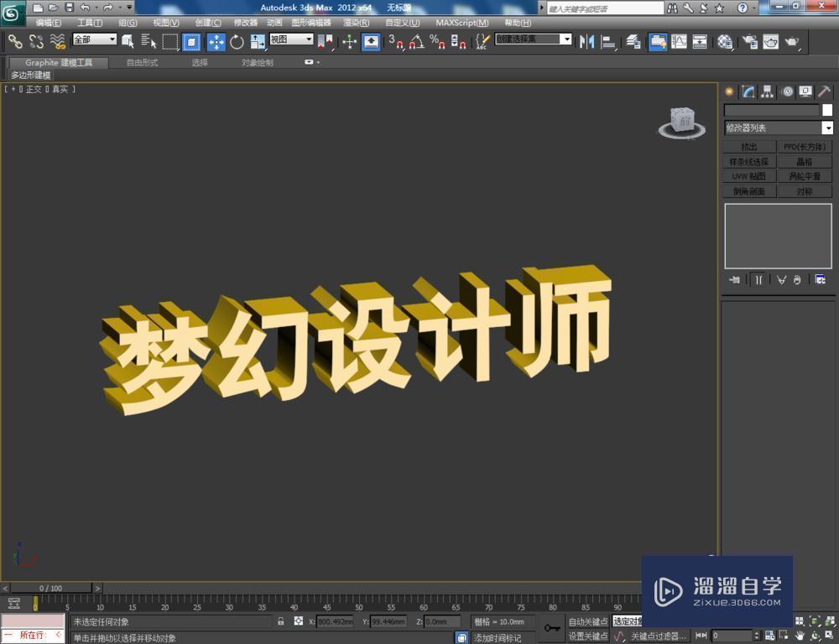
Task: Open the Render Setup dialog icon
Action: [x=750, y=42]
